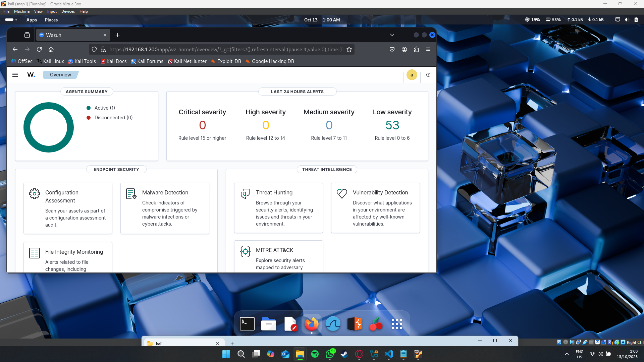Save page to Pocket

(x=392, y=49)
